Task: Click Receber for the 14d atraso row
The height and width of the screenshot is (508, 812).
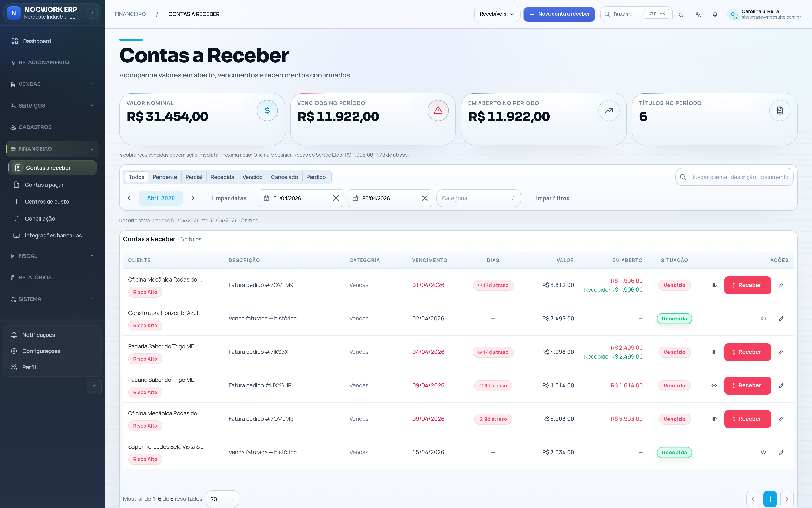Action: [747, 352]
